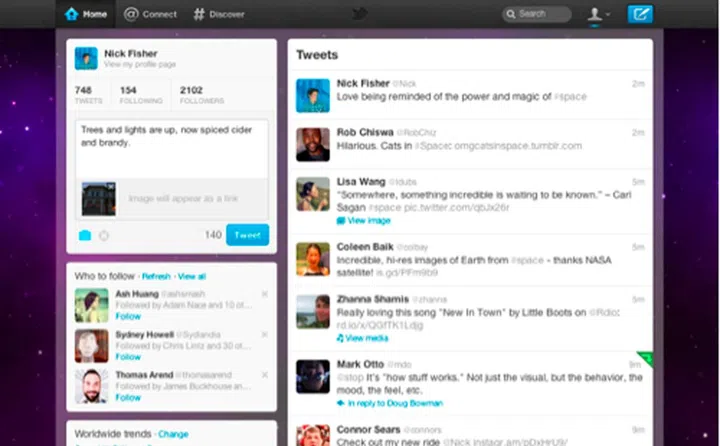The width and height of the screenshot is (720, 446).
Task: Click inside the Search field
Action: pyautogui.click(x=537, y=14)
